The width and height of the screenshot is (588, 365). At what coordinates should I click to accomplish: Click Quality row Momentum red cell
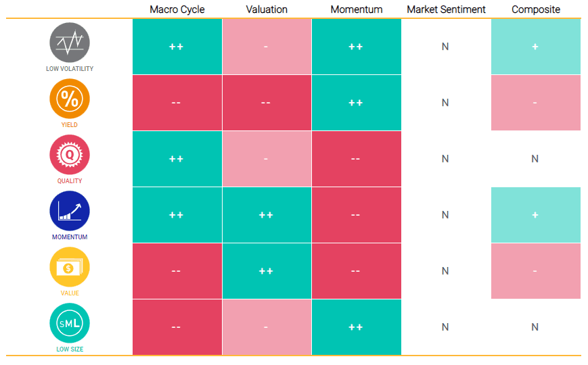(356, 159)
